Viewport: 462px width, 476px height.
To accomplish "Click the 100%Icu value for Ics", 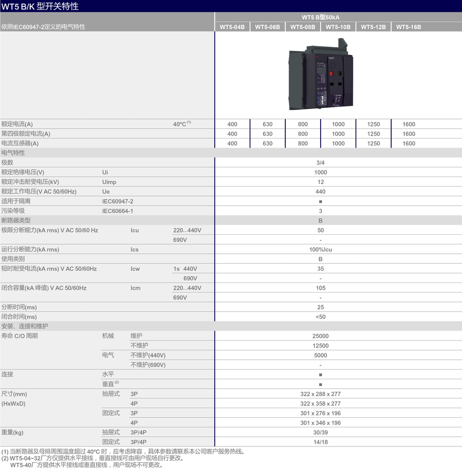I will (321, 250).
